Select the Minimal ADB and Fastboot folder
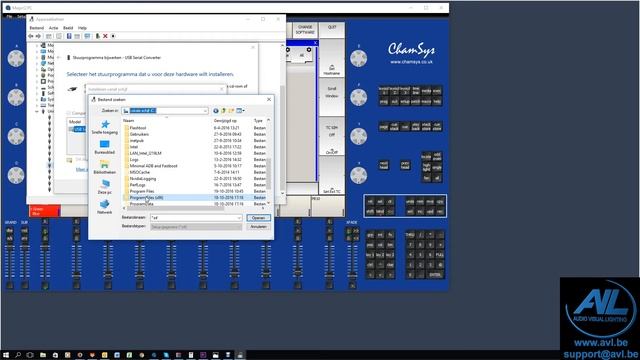This screenshot has width=640, height=360. coord(153,166)
